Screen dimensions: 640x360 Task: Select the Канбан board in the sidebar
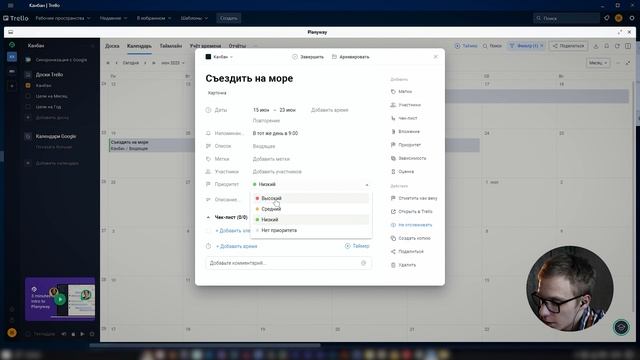[43, 86]
